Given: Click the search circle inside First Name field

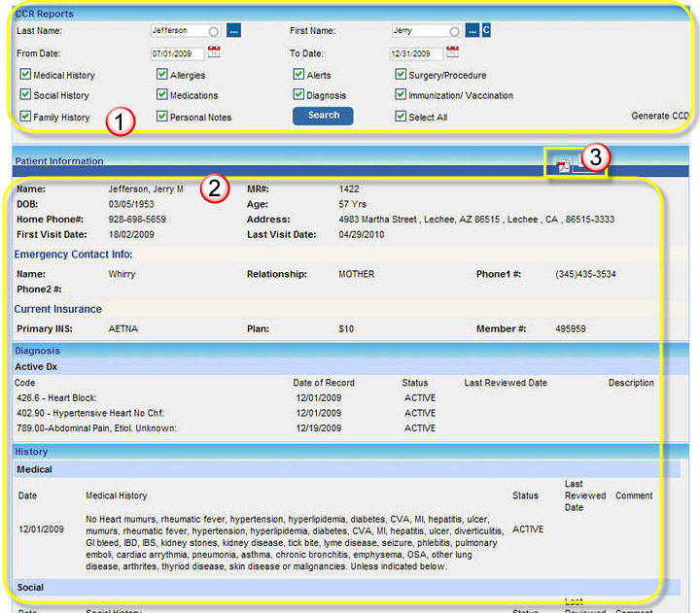Looking at the screenshot, I should (454, 31).
